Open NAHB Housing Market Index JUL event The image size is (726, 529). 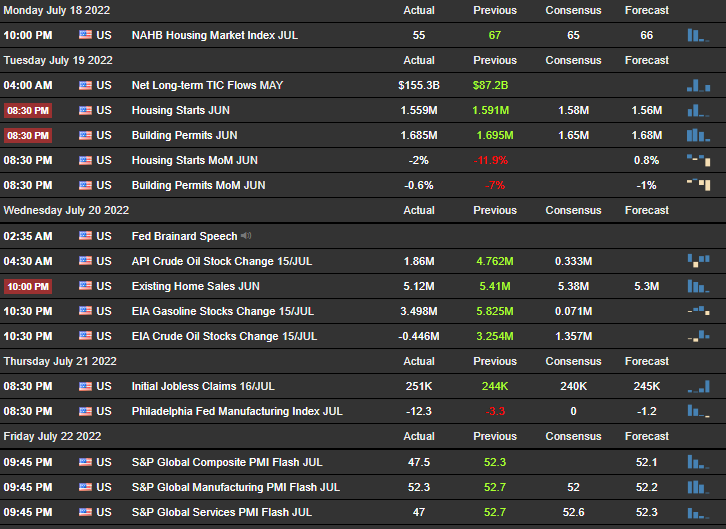215,35
